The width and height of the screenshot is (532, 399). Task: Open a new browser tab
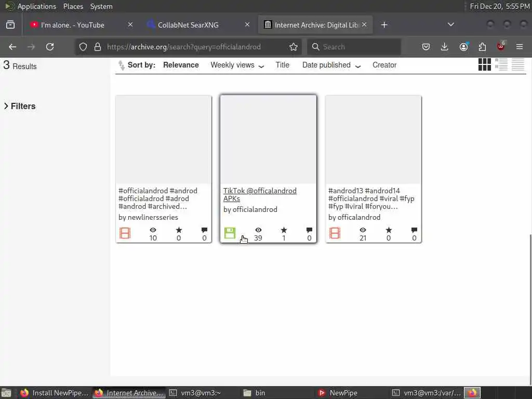pos(384,25)
